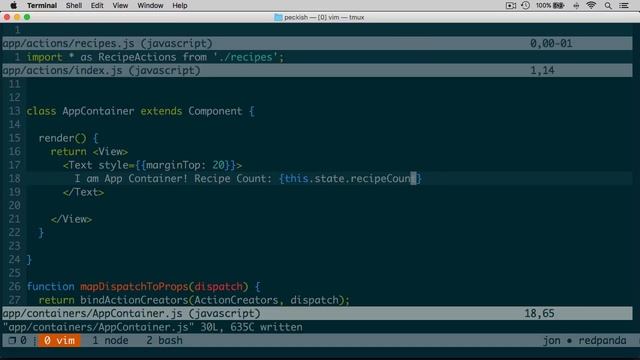Switch to tmux window 1 node
The height and width of the screenshot is (360, 640).
coord(110,340)
